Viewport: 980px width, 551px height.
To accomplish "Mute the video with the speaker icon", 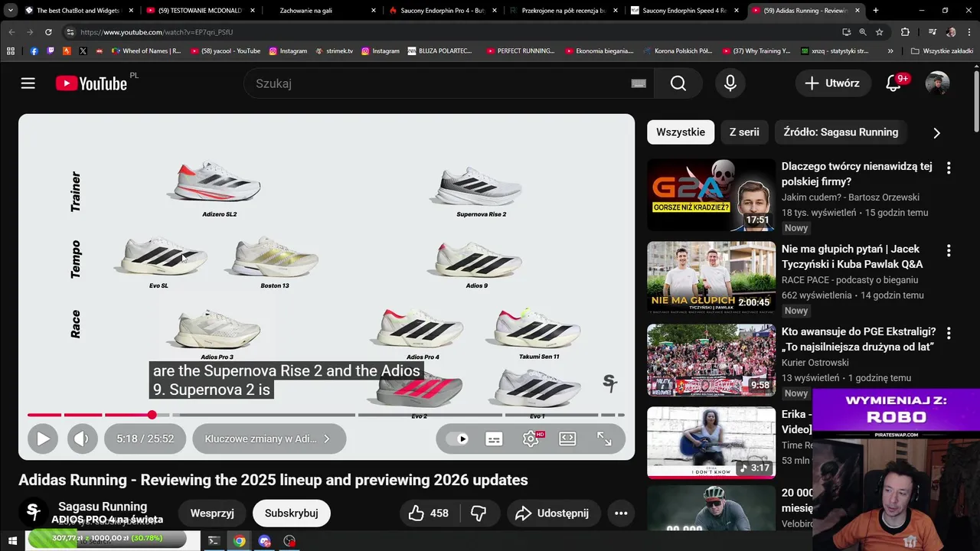I will pos(82,439).
